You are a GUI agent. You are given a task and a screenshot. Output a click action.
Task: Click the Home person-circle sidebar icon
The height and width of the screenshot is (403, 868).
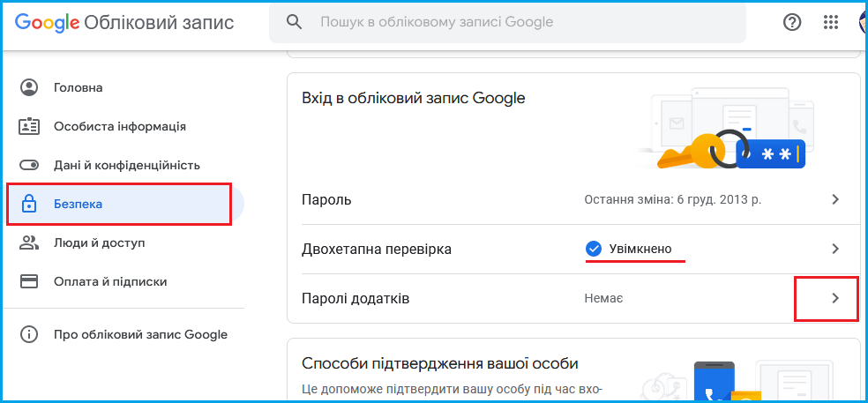pos(29,87)
